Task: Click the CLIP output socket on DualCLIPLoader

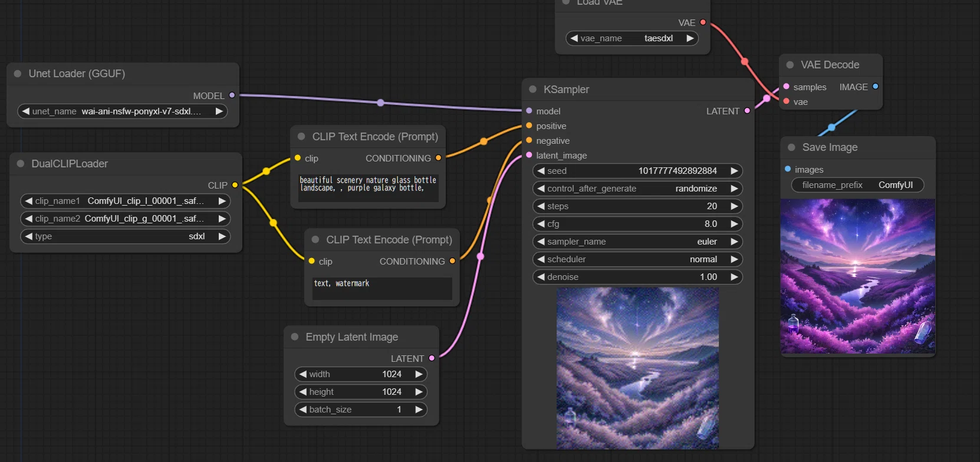Action: 235,185
